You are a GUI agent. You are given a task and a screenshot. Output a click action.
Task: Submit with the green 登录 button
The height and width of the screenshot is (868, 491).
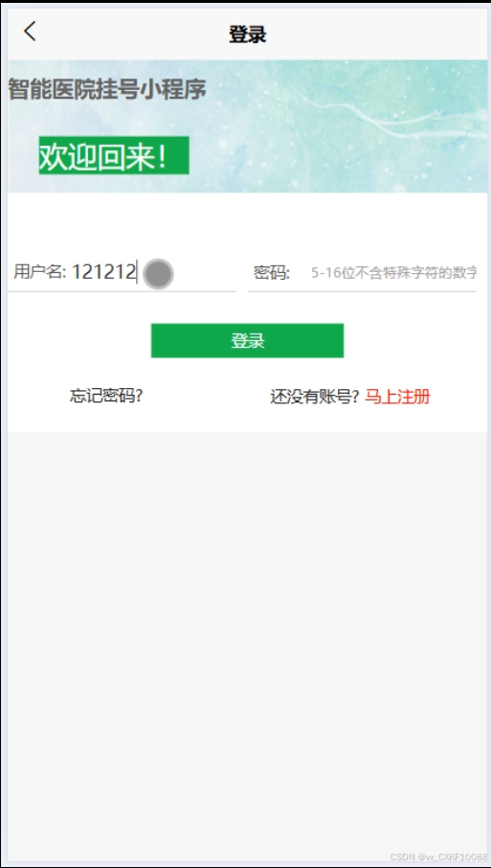tap(247, 340)
